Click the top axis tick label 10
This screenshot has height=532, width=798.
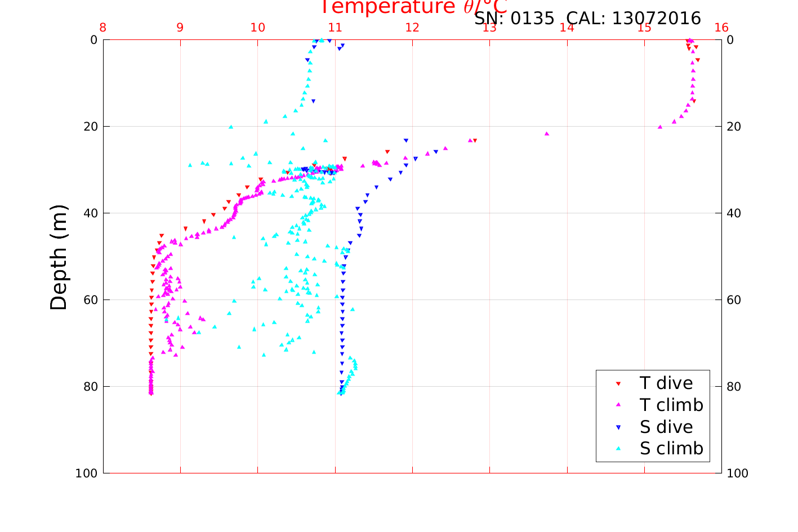[x=257, y=28]
